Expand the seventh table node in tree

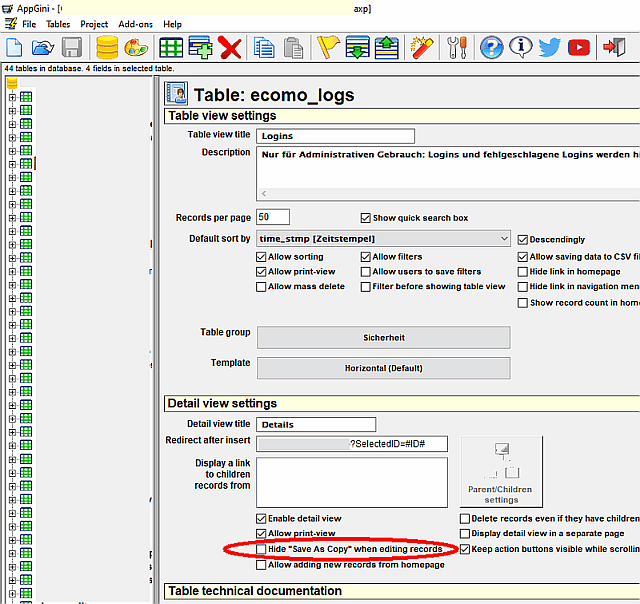(x=12, y=178)
